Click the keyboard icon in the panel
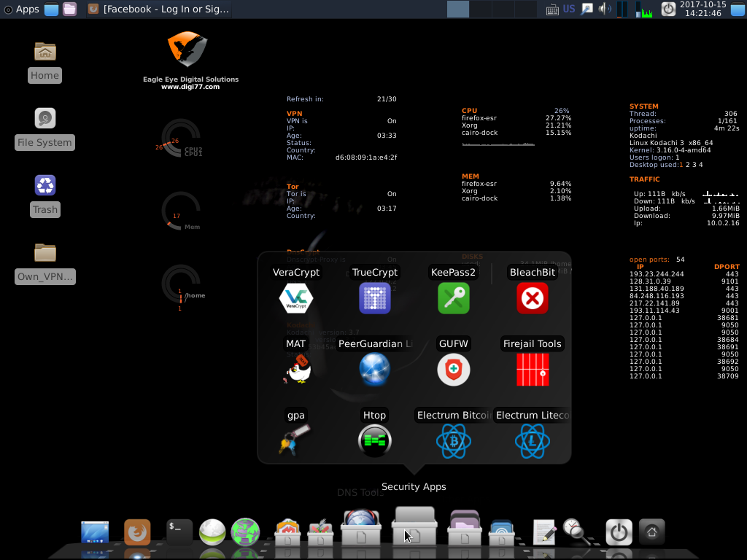This screenshot has height=560, width=747. (x=553, y=9)
